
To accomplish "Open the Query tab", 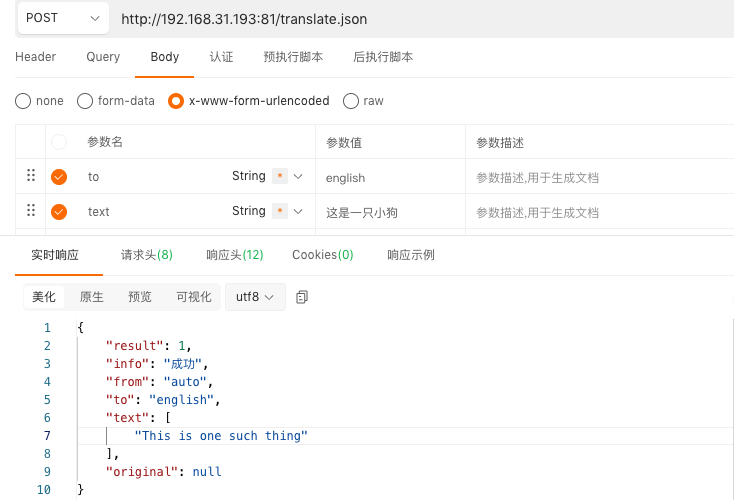I will 103,57.
